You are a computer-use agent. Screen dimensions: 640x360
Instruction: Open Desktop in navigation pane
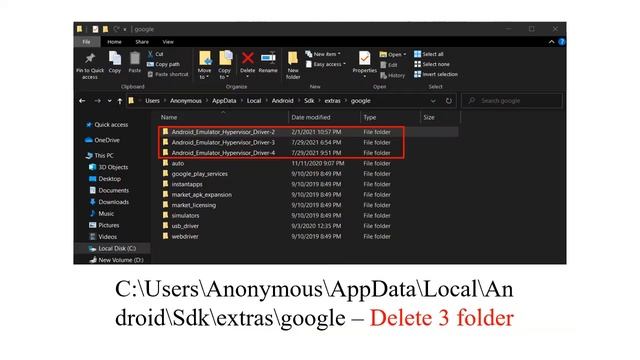105,179
